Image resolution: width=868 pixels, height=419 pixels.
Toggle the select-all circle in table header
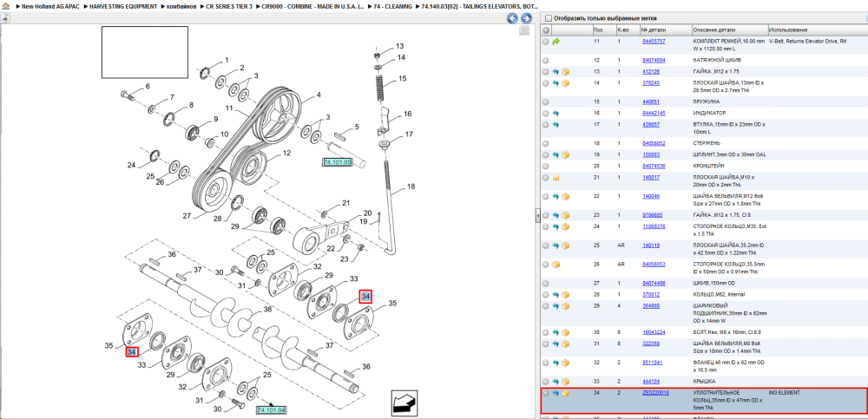point(546,29)
